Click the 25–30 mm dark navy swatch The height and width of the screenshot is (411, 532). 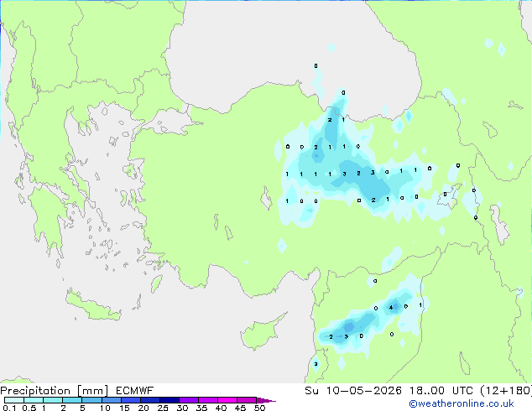[169, 400]
